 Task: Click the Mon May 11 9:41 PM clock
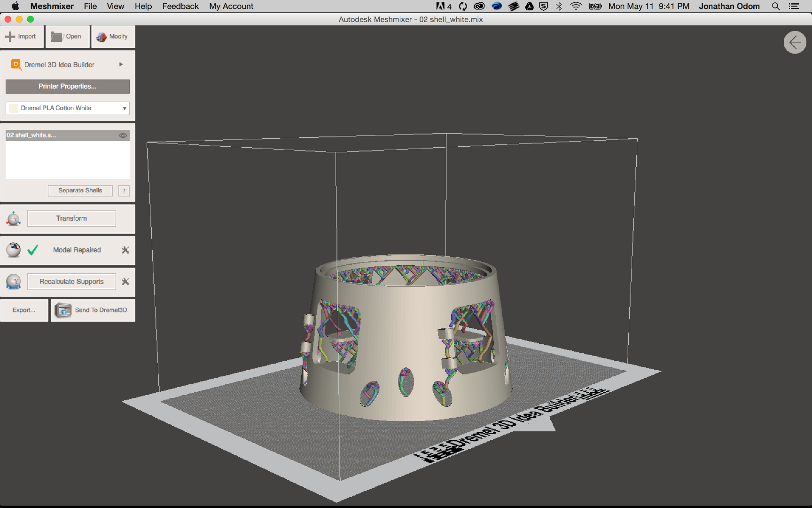pos(649,6)
